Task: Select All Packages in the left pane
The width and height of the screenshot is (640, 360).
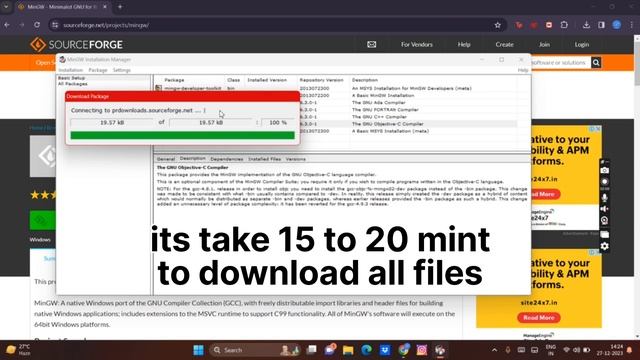Action: (73, 84)
